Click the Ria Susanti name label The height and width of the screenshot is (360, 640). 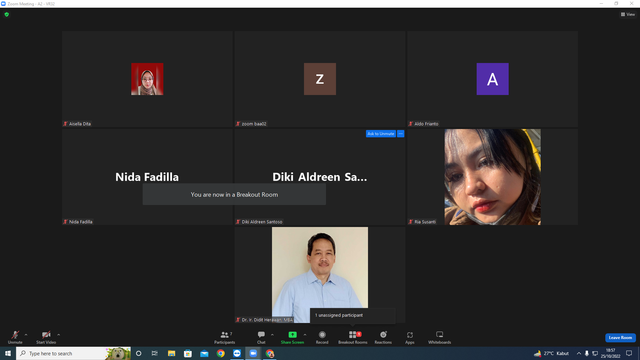click(425, 222)
